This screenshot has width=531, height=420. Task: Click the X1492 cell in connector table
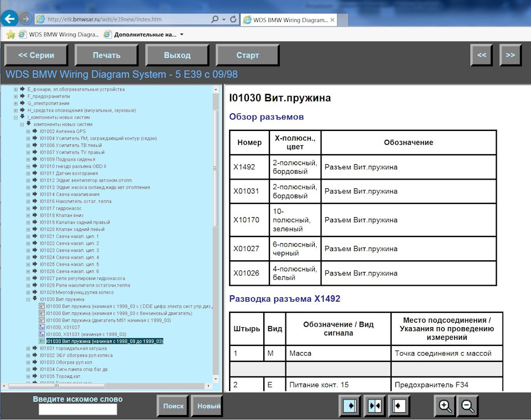tap(249, 167)
